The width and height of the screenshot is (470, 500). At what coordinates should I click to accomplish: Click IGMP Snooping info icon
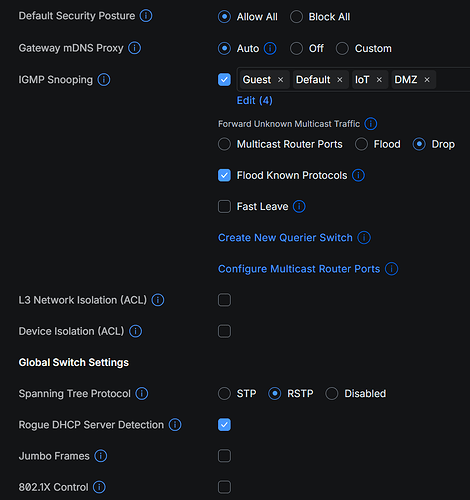[104, 80]
